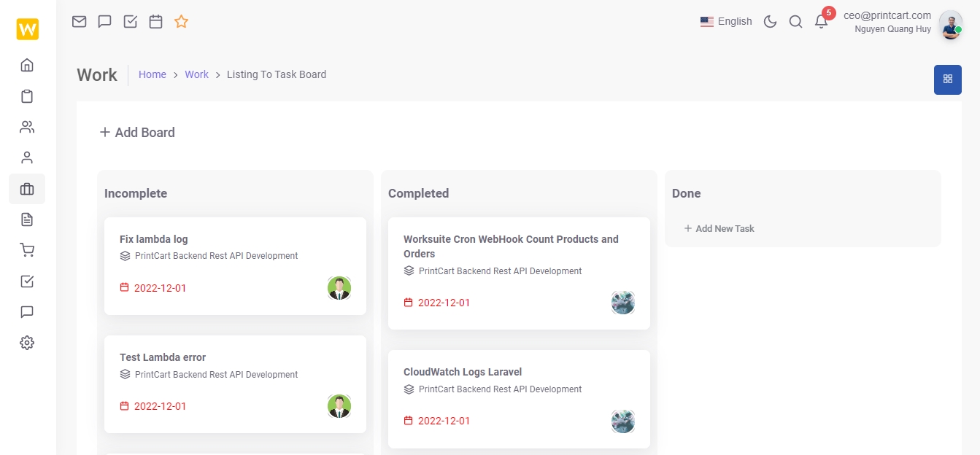The width and height of the screenshot is (980, 455).
Task: Open the clipboard icon in the sidebar
Action: (27, 96)
